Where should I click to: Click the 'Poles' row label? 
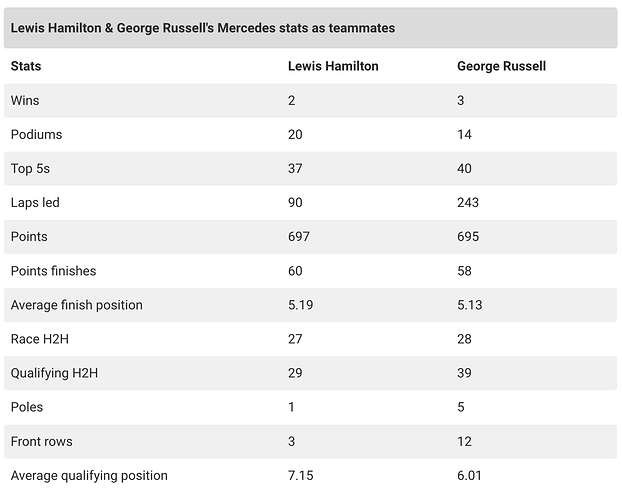click(x=27, y=407)
